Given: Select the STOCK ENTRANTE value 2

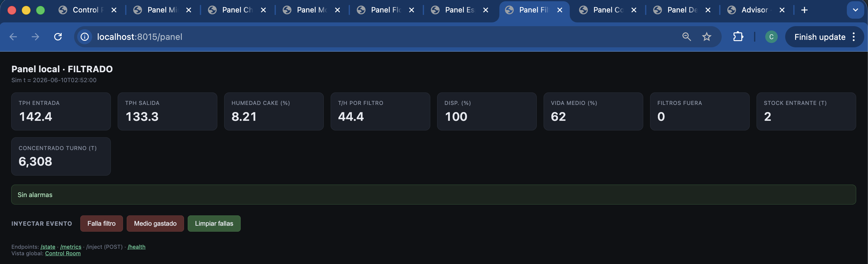Looking at the screenshot, I should (767, 117).
